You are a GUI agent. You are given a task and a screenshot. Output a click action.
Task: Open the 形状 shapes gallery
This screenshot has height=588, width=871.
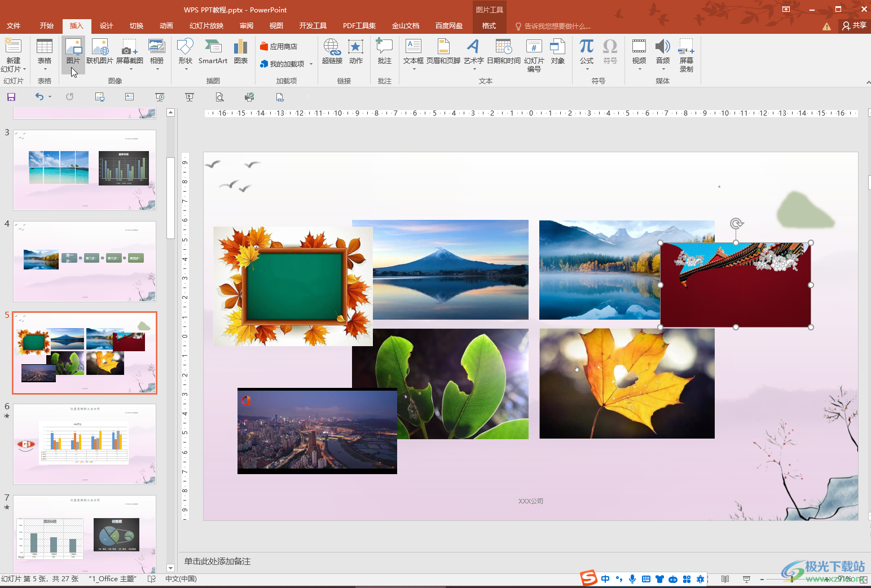pyautogui.click(x=186, y=55)
